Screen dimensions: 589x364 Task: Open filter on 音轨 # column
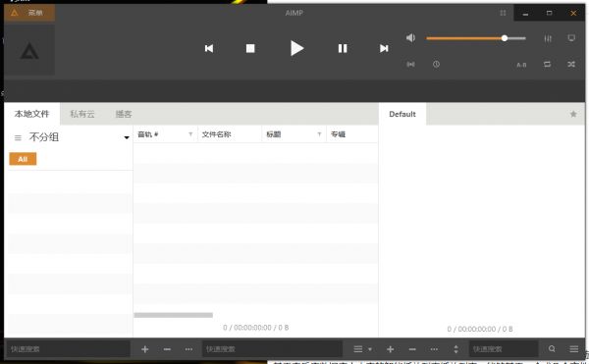click(190, 134)
